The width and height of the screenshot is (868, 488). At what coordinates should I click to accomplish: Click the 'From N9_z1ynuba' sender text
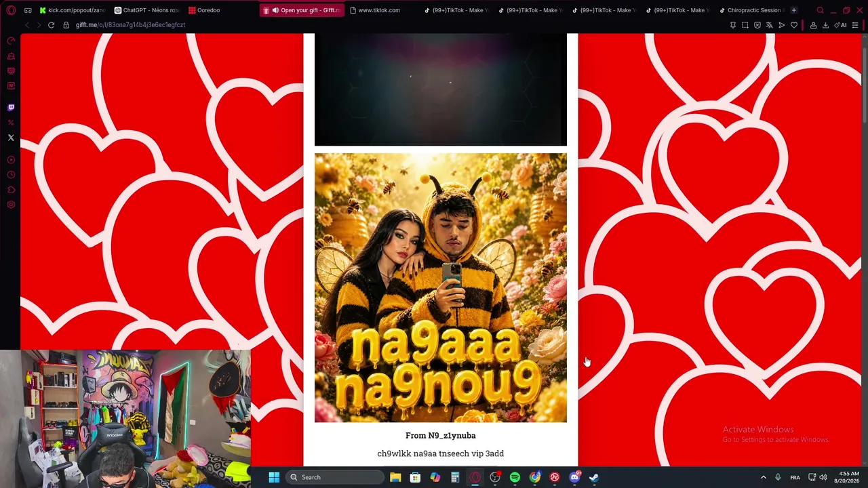coord(441,435)
